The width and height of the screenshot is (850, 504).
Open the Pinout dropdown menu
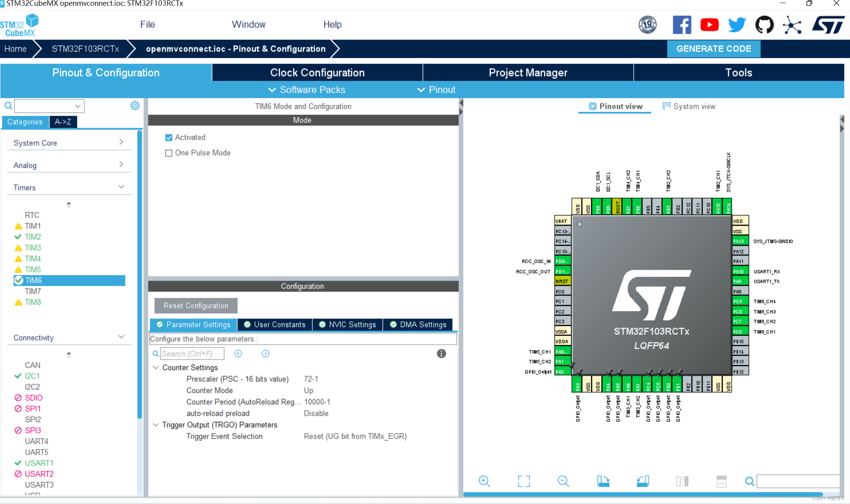(x=436, y=90)
